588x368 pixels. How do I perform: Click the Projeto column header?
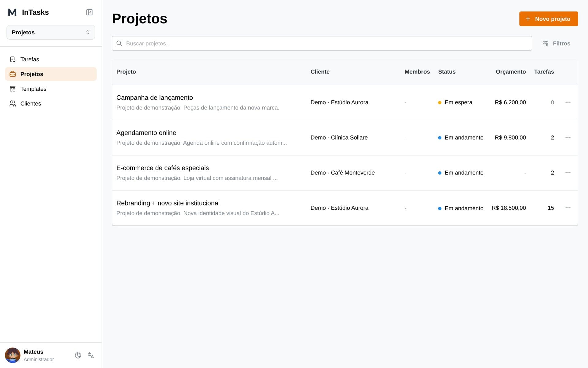coord(126,72)
